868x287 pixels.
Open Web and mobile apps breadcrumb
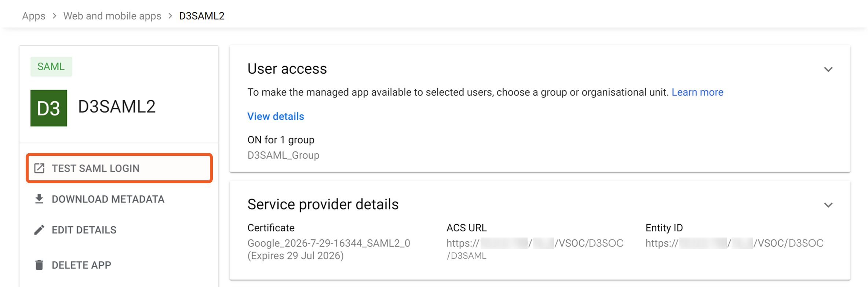pos(112,16)
